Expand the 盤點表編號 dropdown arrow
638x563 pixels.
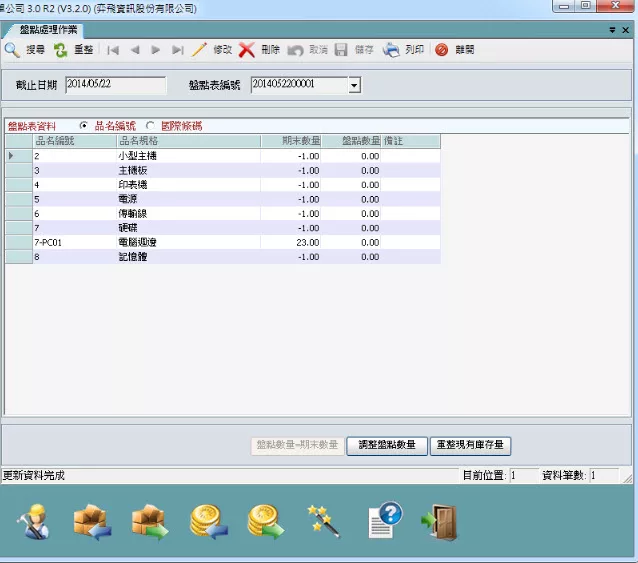353,86
